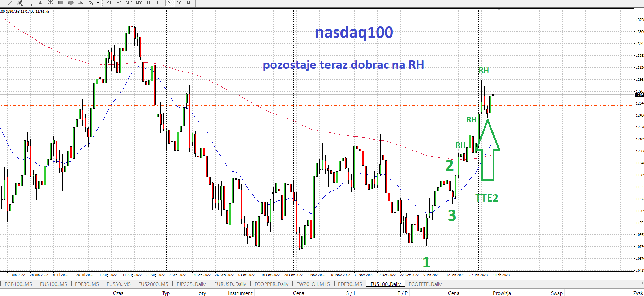The width and height of the screenshot is (644, 296).
Task: Select the trendline drawing tool
Action: click(10, 3)
